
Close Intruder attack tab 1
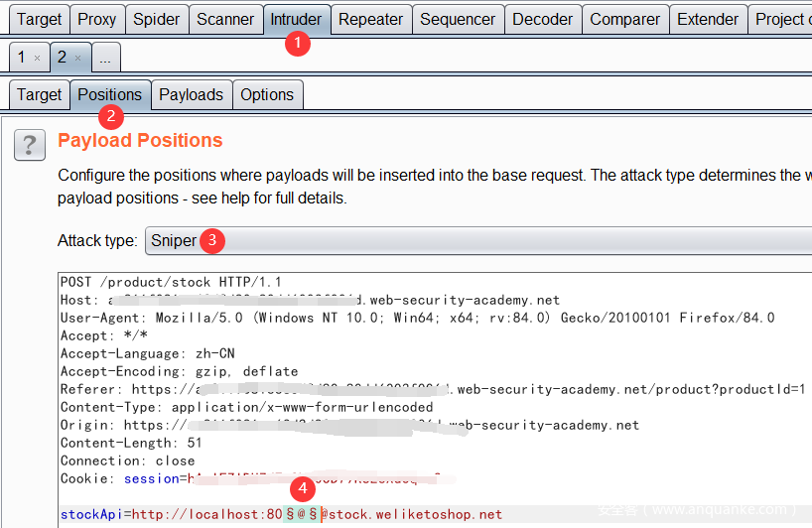click(38, 58)
